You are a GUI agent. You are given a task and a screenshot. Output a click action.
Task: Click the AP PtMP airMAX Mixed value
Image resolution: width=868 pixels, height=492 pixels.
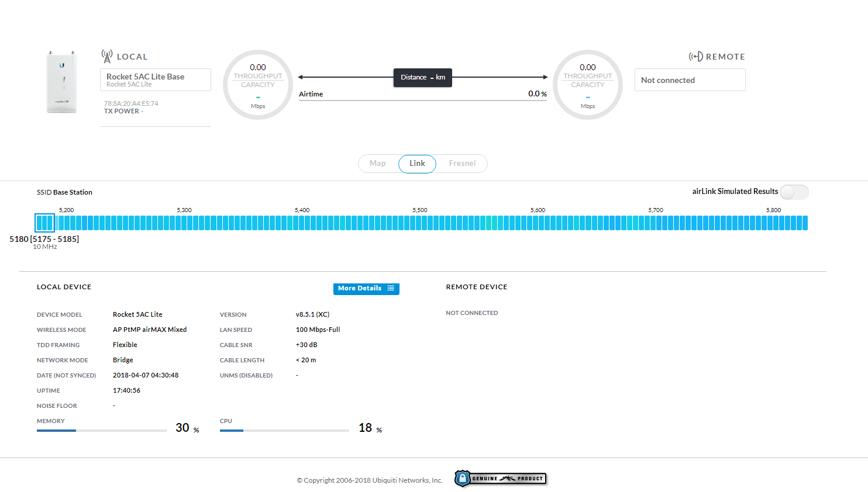point(150,330)
